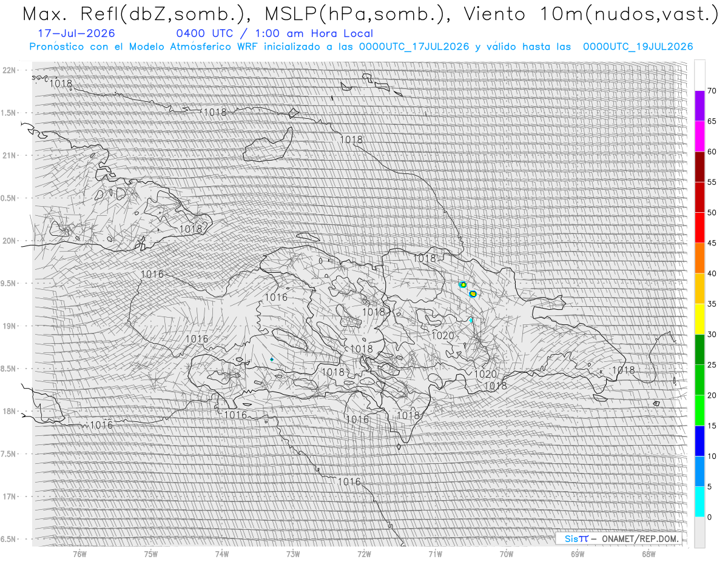Pick the '19N' latitude axis label
Image resolution: width=728 pixels, height=562 pixels.
click(x=9, y=326)
